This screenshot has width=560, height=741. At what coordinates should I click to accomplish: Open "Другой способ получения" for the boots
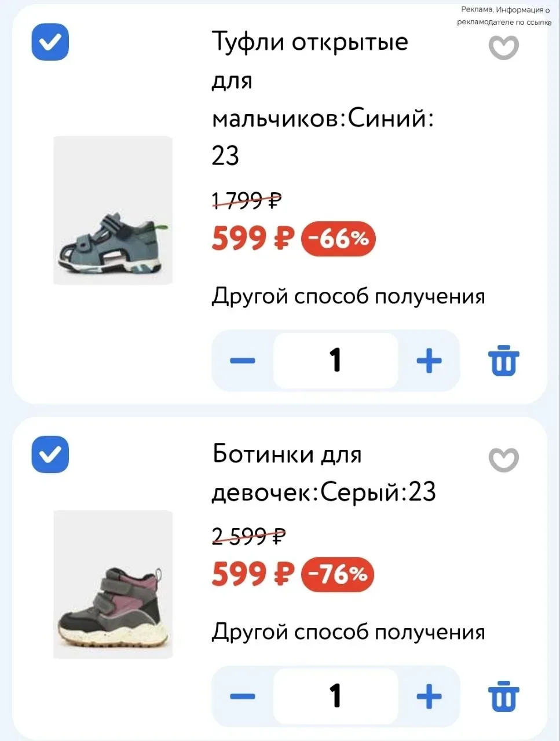pyautogui.click(x=348, y=632)
